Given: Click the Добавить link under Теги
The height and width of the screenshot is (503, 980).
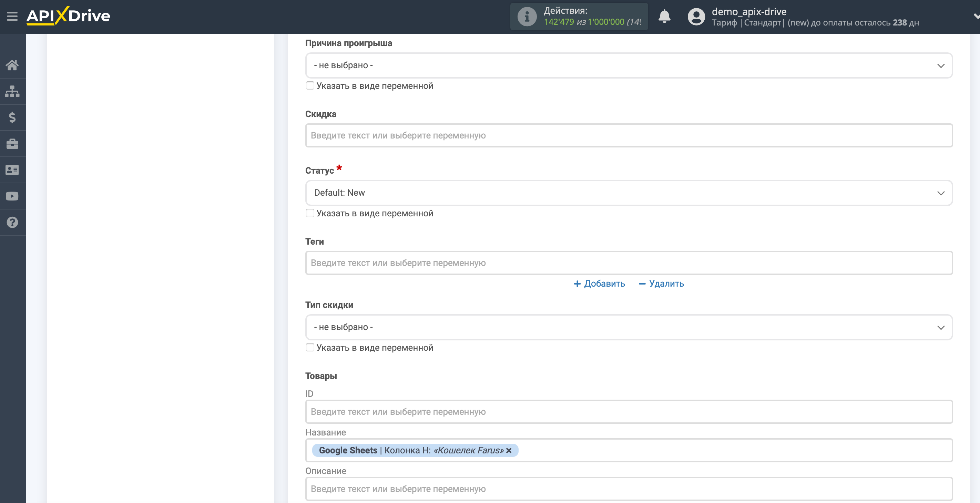Looking at the screenshot, I should click(599, 284).
